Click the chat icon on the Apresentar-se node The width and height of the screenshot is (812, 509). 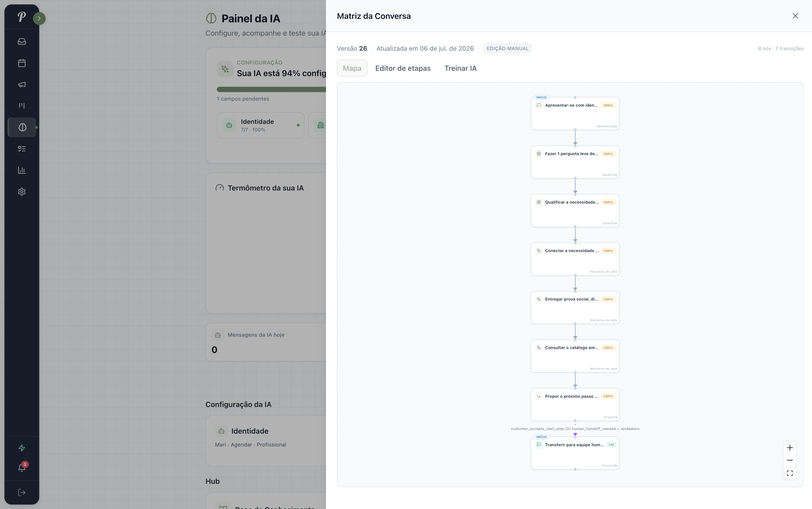tap(538, 105)
